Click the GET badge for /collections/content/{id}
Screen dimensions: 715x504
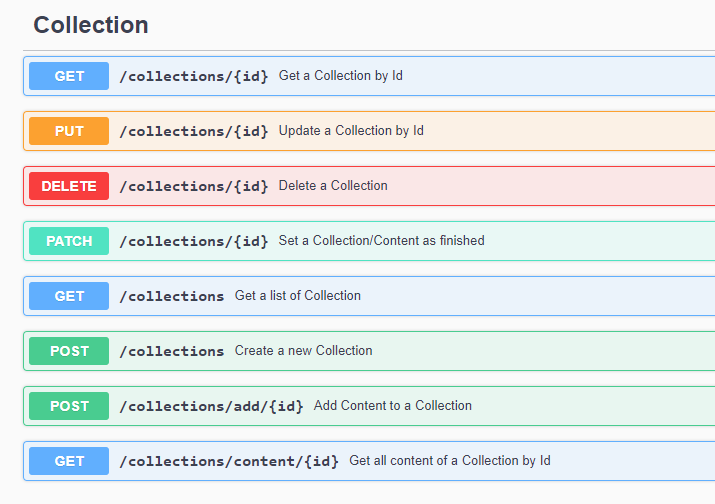[x=69, y=461]
